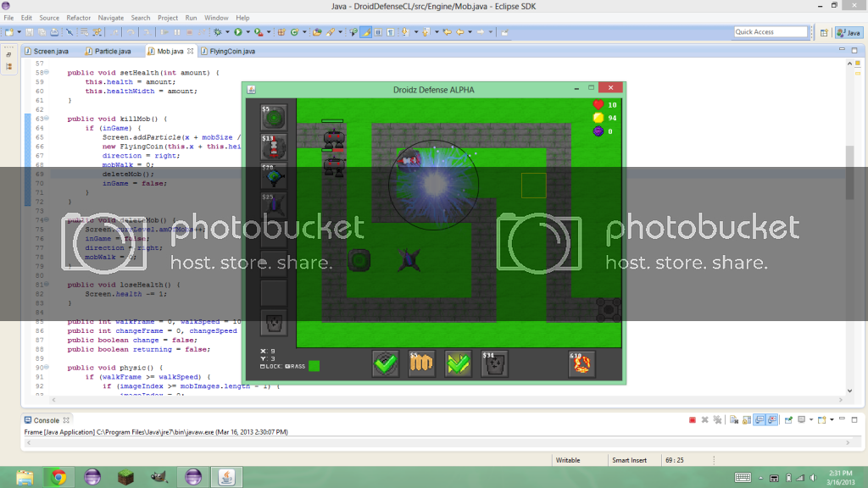Viewport: 868px width, 488px height.
Task: Click the New file toolbar icon
Action: tap(9, 32)
